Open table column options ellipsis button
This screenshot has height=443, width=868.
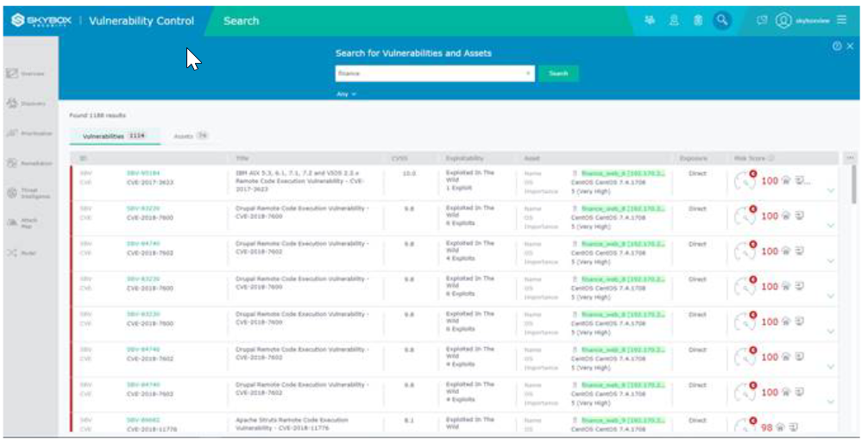pos(851,159)
